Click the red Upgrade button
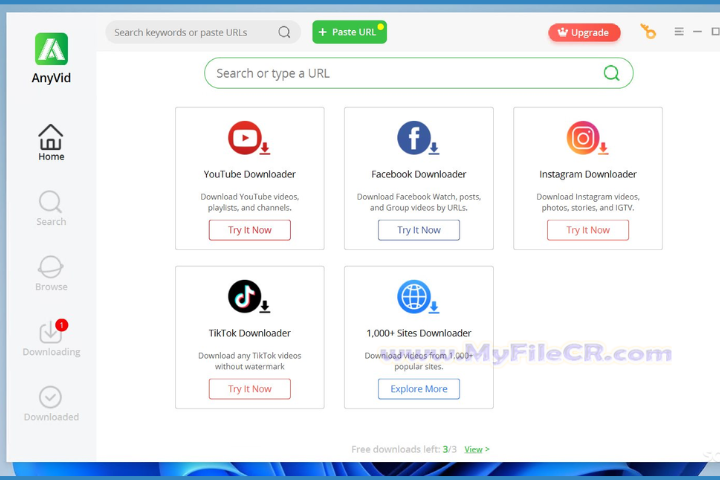Viewport: 720px width, 480px height. (x=584, y=33)
